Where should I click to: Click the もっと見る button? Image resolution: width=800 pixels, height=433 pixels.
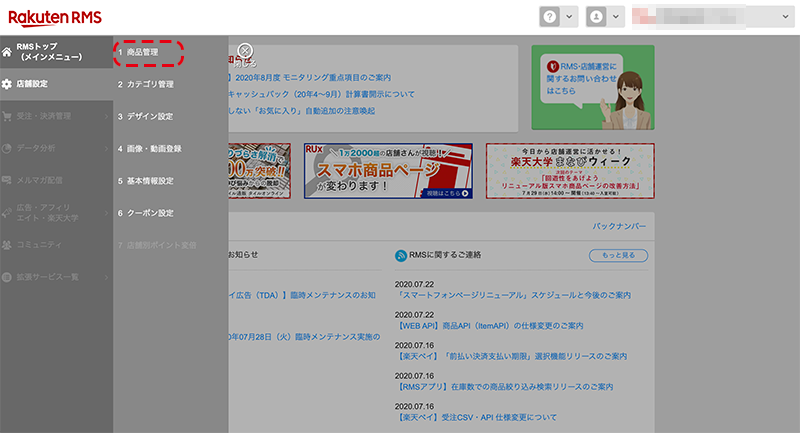coord(618,255)
